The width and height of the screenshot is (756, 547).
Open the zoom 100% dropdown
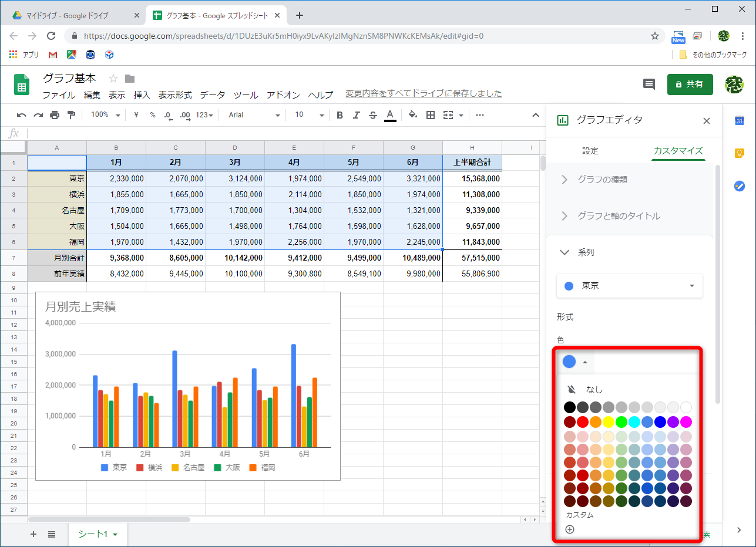click(106, 115)
